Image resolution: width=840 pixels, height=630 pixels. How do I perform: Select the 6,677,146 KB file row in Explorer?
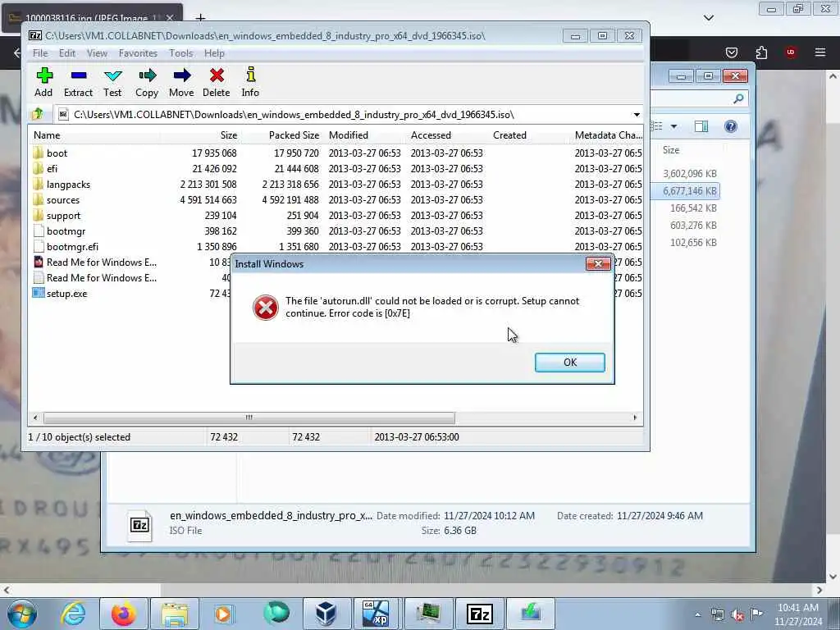[686, 190]
